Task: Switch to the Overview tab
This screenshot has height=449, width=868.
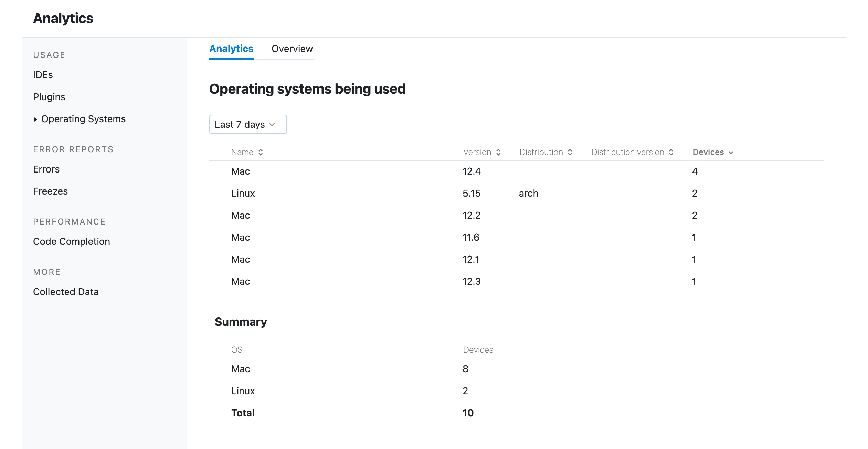Action: pyautogui.click(x=292, y=49)
